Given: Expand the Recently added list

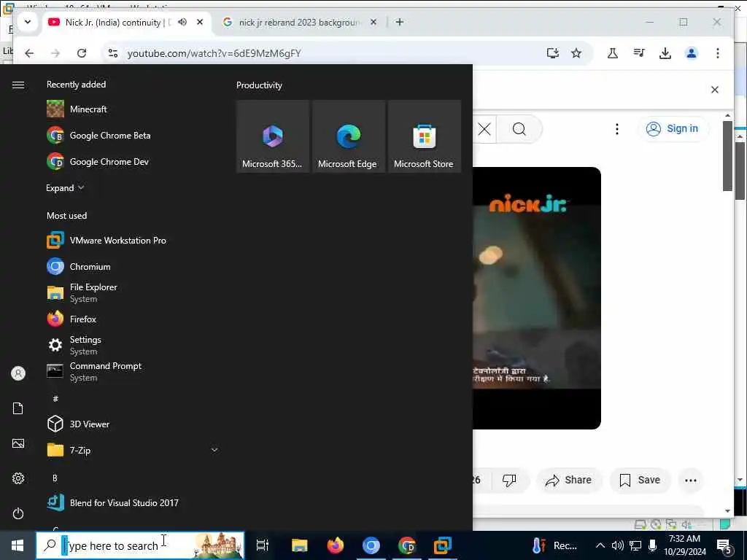Looking at the screenshot, I should (65, 188).
